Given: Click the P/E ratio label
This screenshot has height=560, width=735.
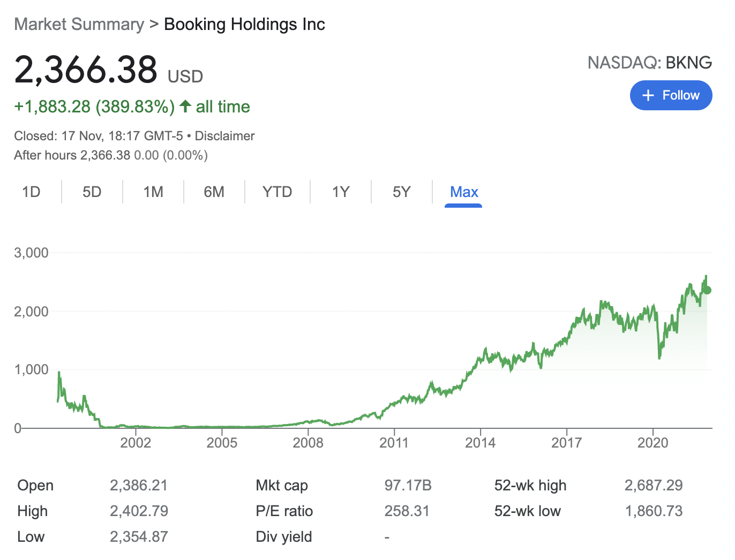Looking at the screenshot, I should pos(284,511).
